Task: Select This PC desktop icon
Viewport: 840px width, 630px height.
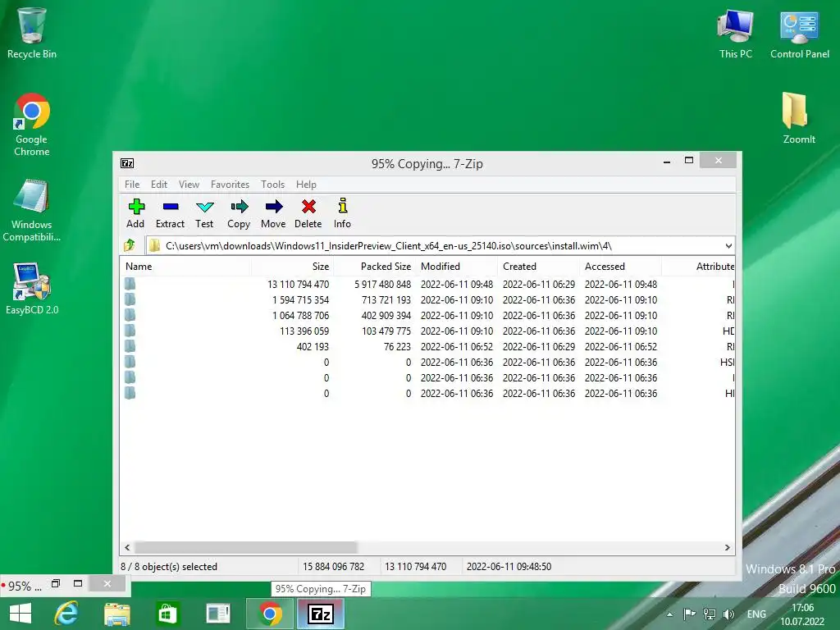Action: tap(736, 33)
